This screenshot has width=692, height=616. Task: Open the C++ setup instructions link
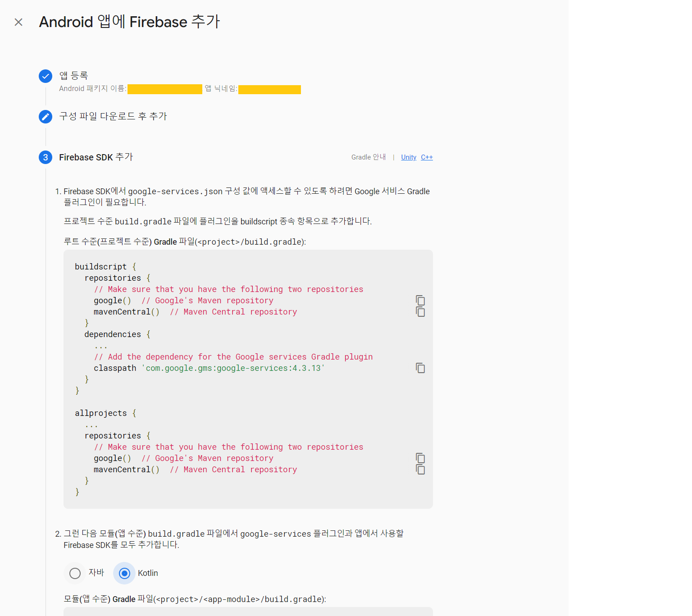click(x=427, y=157)
